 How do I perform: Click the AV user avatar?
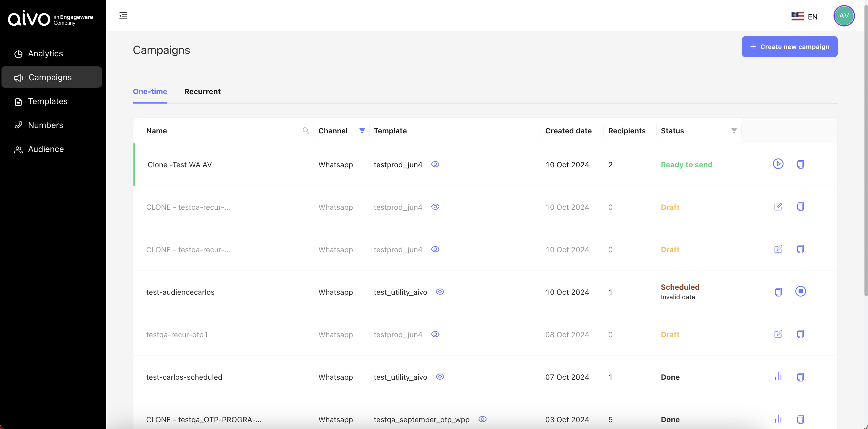pos(843,16)
